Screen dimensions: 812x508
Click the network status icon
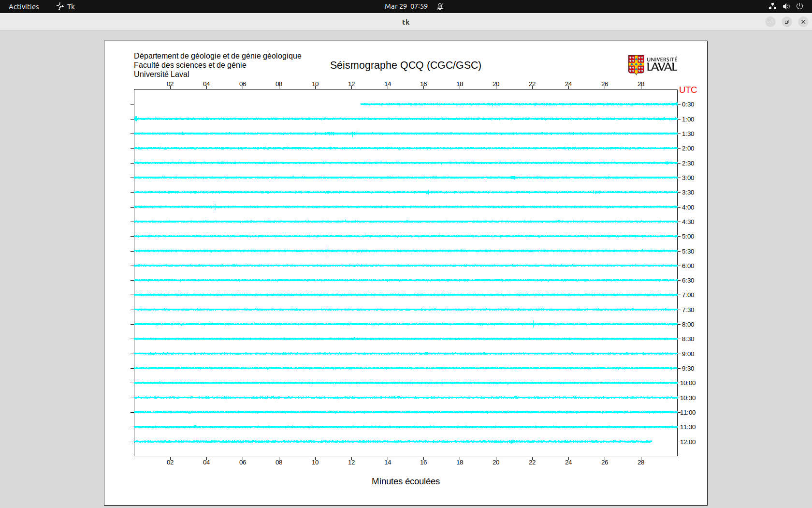[x=772, y=6]
